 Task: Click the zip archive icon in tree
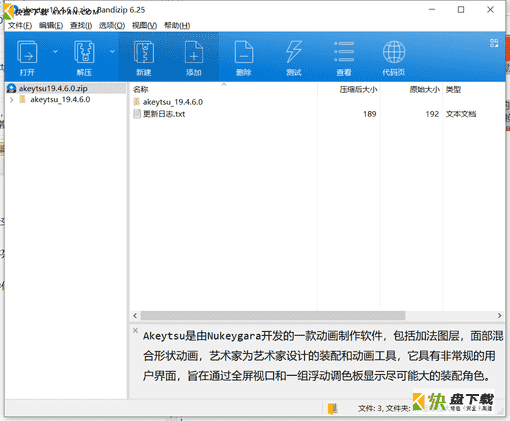(11, 88)
